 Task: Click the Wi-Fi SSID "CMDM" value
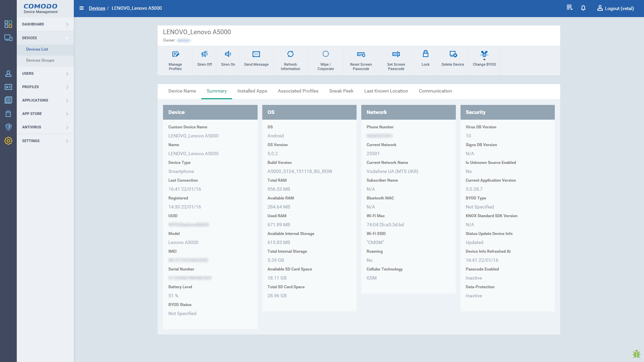coord(375,242)
